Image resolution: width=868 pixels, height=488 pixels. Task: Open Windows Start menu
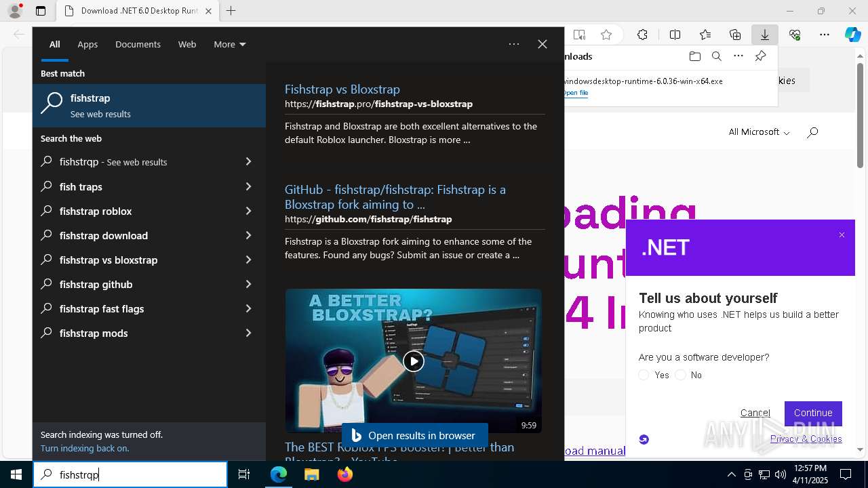tap(16, 474)
